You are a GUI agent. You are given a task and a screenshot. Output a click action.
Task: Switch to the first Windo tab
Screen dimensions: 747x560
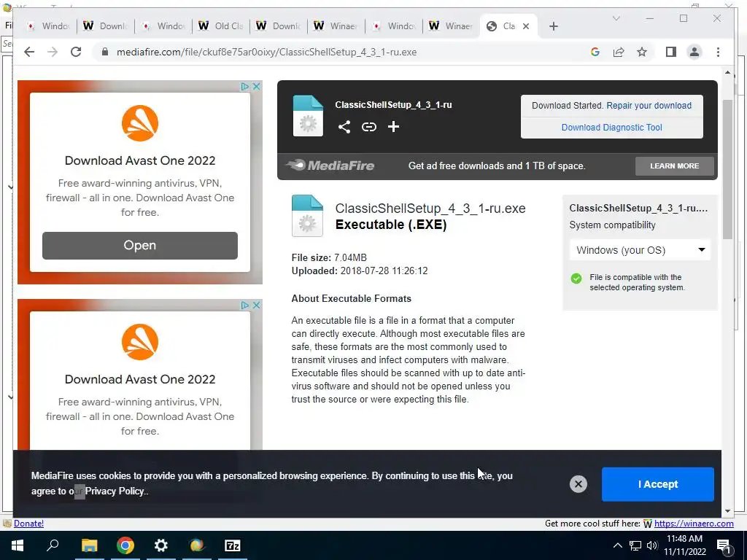pyautogui.click(x=48, y=26)
